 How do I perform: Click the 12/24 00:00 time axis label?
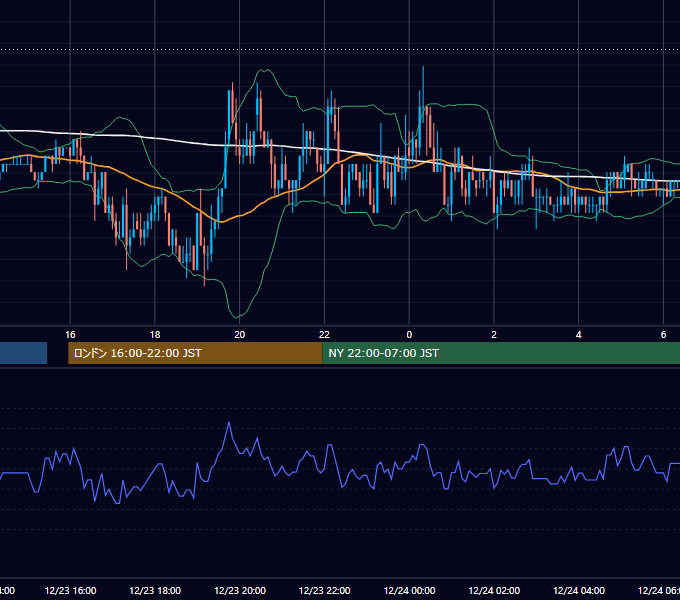click(409, 590)
